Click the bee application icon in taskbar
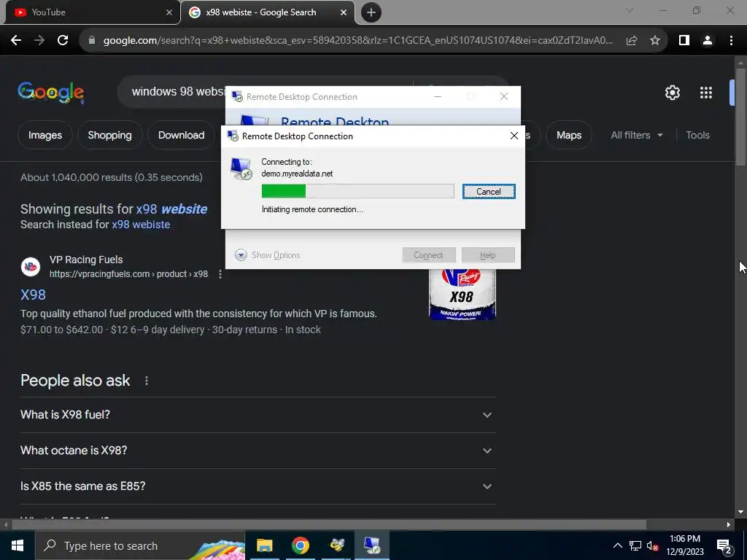The width and height of the screenshot is (747, 560). pyautogui.click(x=337, y=545)
